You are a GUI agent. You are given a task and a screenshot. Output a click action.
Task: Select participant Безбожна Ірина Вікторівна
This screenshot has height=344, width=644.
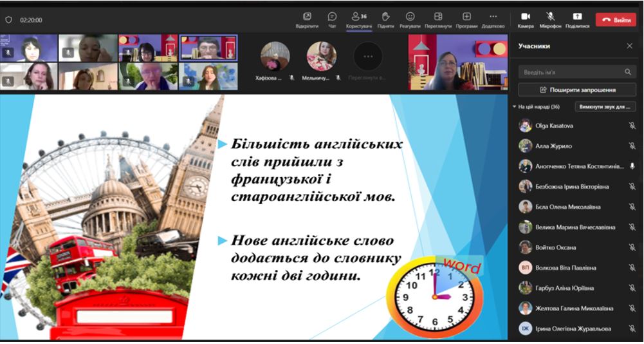(577, 186)
